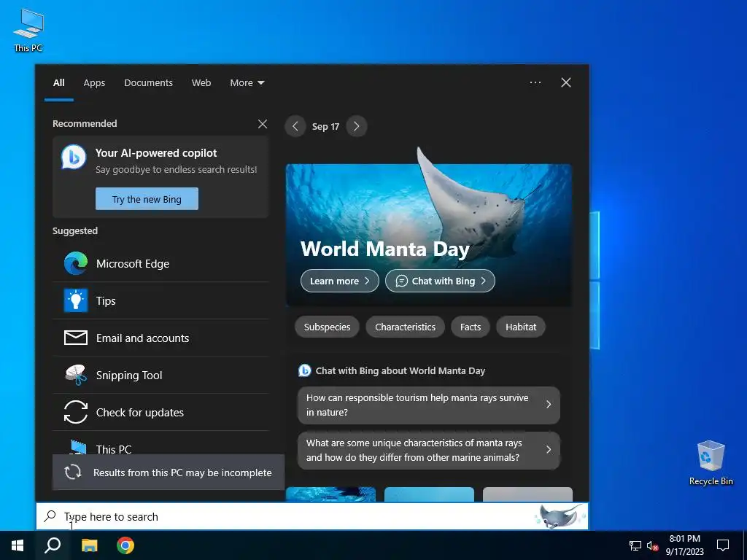Dismiss the Recommended section
The height and width of the screenshot is (560, 747).
pyautogui.click(x=263, y=124)
